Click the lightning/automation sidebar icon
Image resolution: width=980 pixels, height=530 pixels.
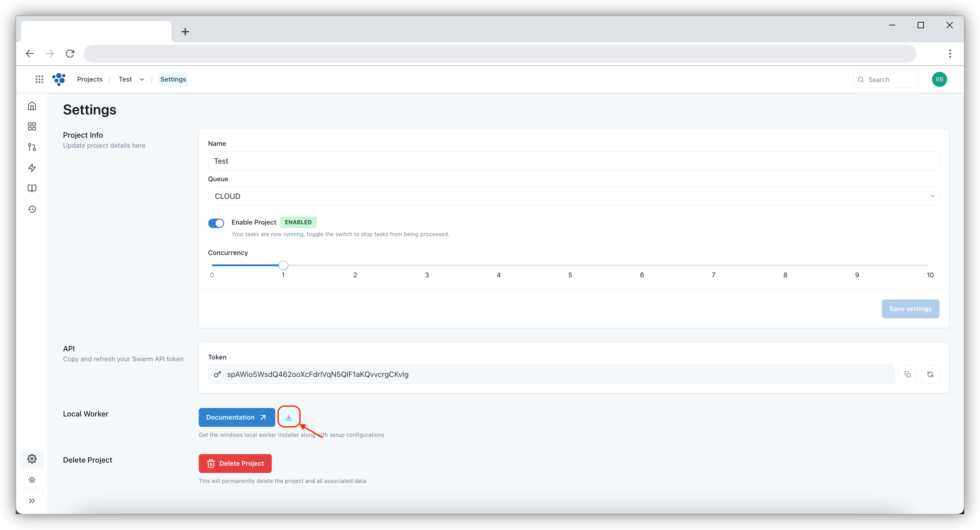coord(32,168)
